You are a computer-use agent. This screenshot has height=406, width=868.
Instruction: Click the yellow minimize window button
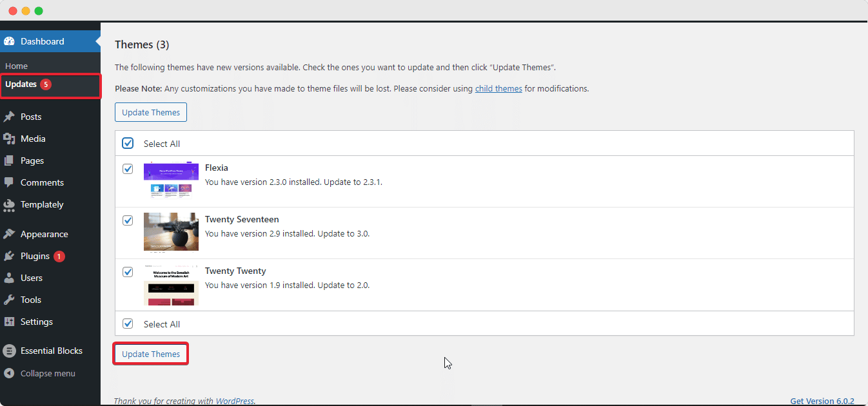pyautogui.click(x=26, y=11)
